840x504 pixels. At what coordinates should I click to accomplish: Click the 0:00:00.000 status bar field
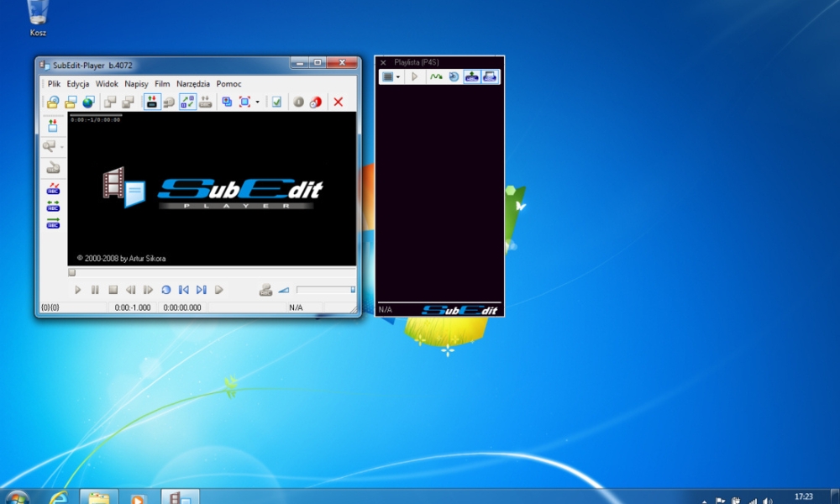coord(182,307)
